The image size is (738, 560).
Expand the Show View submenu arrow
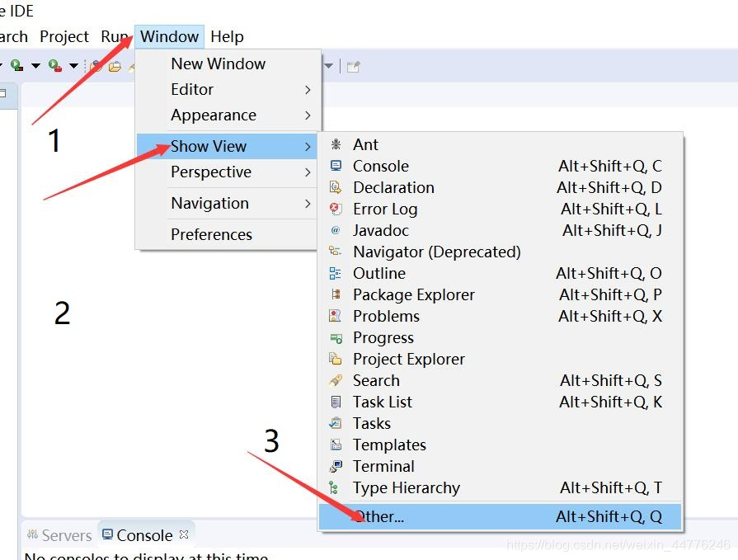308,146
